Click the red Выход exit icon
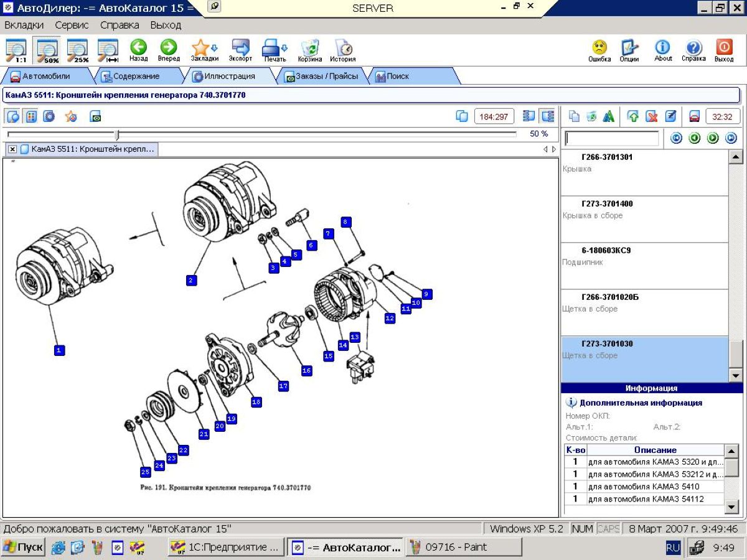747x560 pixels. (724, 50)
